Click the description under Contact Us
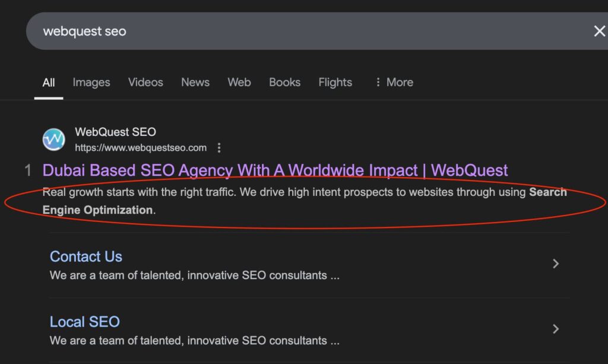This screenshot has width=608, height=364. tap(194, 276)
